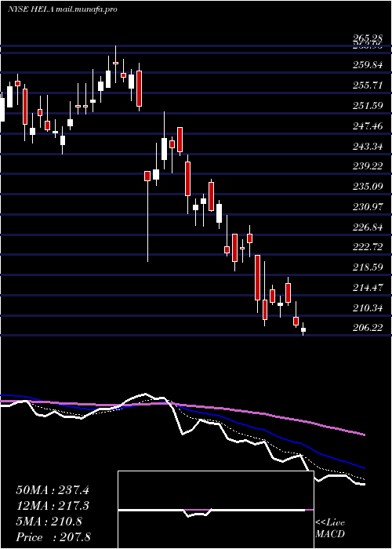Click the 259.84 price axis label

click(368, 65)
